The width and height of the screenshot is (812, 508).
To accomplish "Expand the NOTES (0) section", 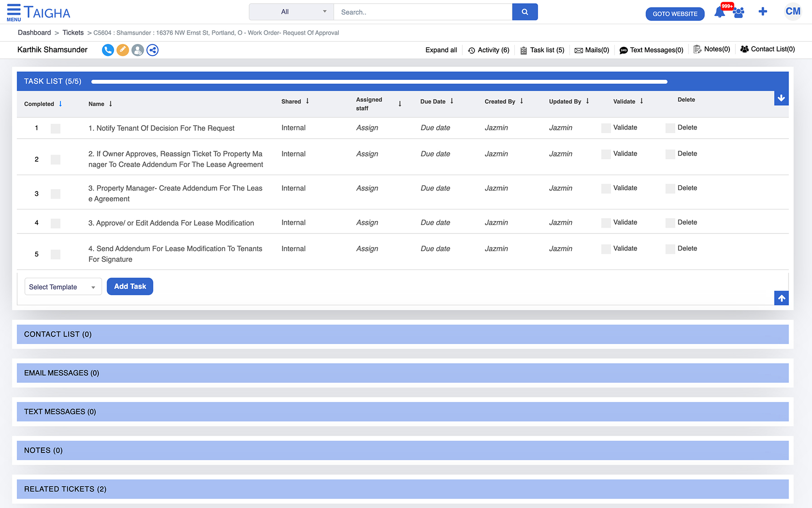I will (x=402, y=451).
